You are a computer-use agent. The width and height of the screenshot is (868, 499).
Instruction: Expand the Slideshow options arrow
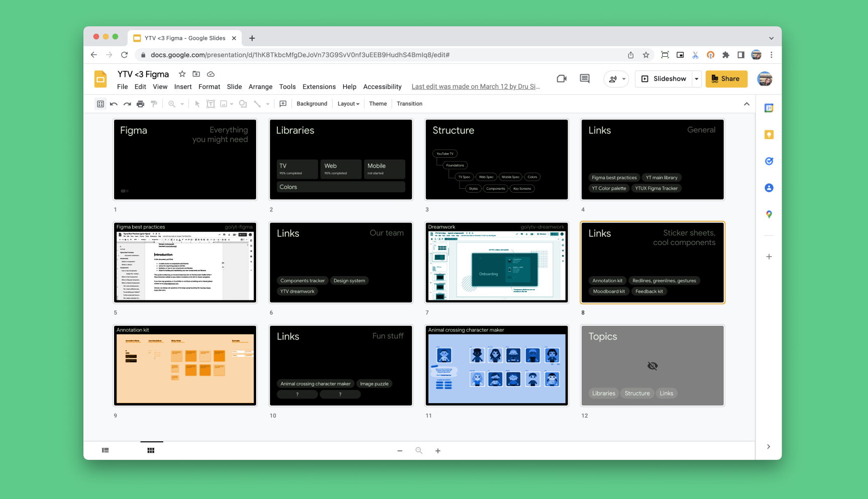[x=697, y=79]
